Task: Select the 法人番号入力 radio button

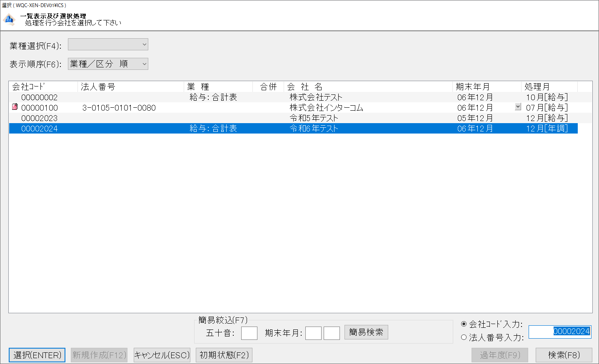Action: tap(464, 337)
